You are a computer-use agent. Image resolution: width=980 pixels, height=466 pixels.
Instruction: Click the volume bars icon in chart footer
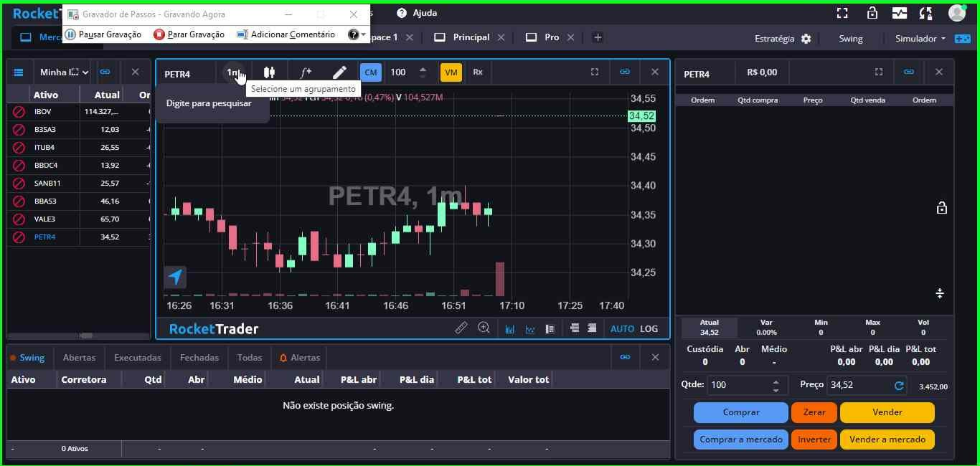click(510, 329)
